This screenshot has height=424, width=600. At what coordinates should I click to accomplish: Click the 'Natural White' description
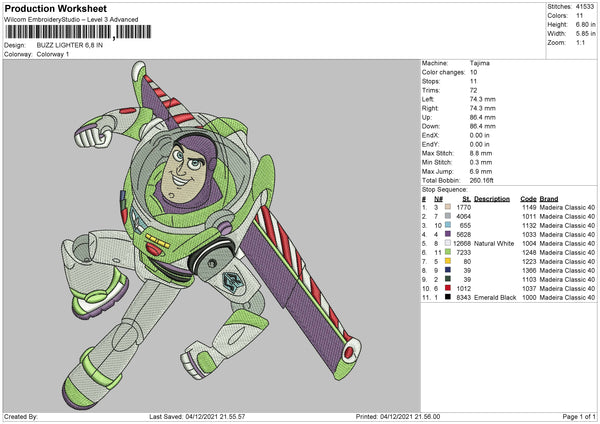(x=494, y=244)
